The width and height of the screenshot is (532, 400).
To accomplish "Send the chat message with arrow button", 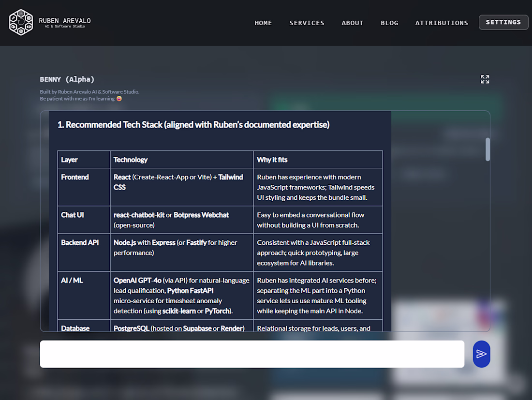I will click(x=481, y=354).
